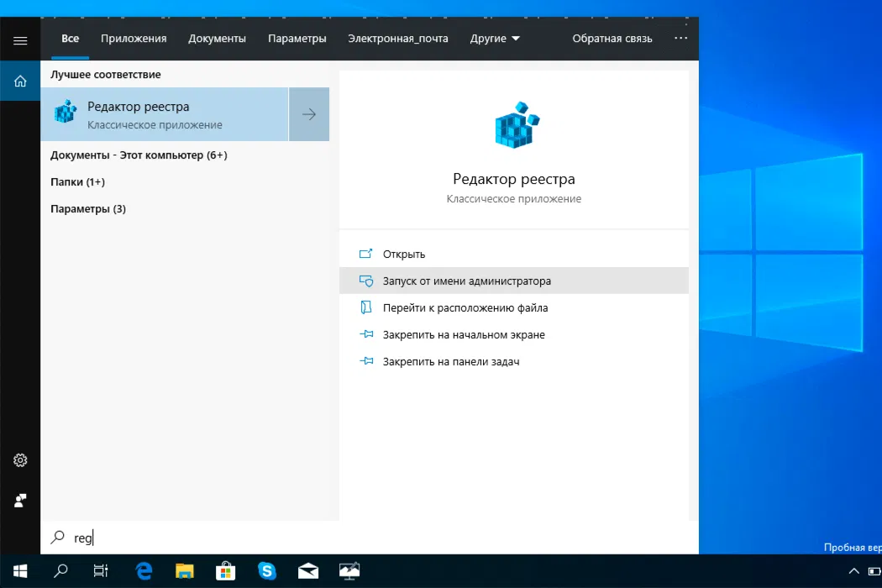
Task: Click the file location icon
Action: 365,307
